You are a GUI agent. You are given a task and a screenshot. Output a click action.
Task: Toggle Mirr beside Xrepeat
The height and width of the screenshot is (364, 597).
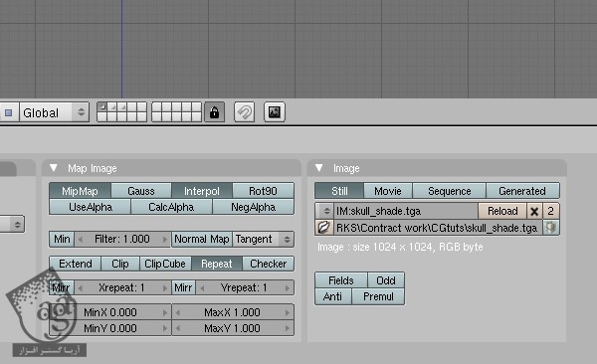pyautogui.click(x=62, y=287)
